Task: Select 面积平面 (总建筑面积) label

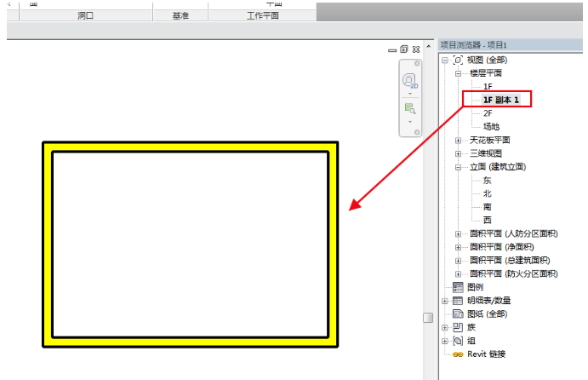Action: [x=510, y=260]
